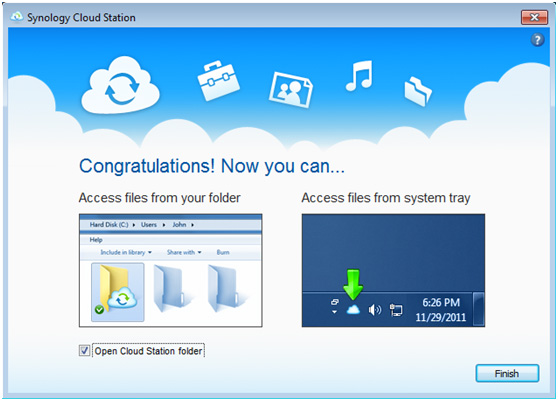Expand Share with dropdown arrow
This screenshot has width=558, height=401.
[x=199, y=252]
